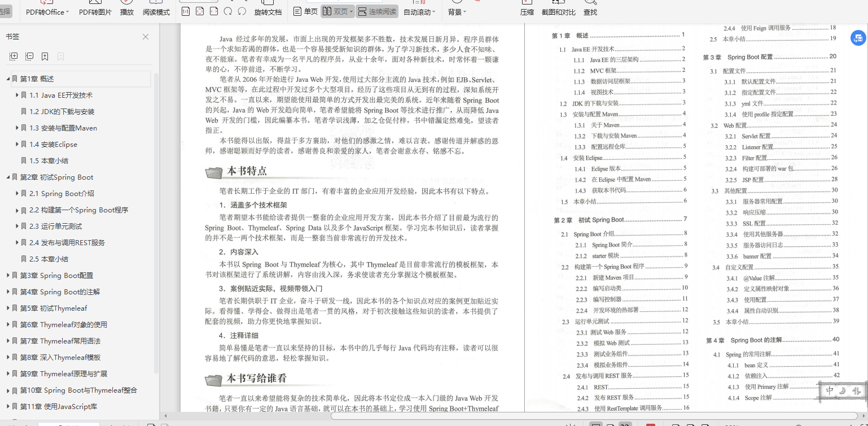Turn on 自动滚动 auto scroll
Screen dimensions: 868x426
pos(417,11)
